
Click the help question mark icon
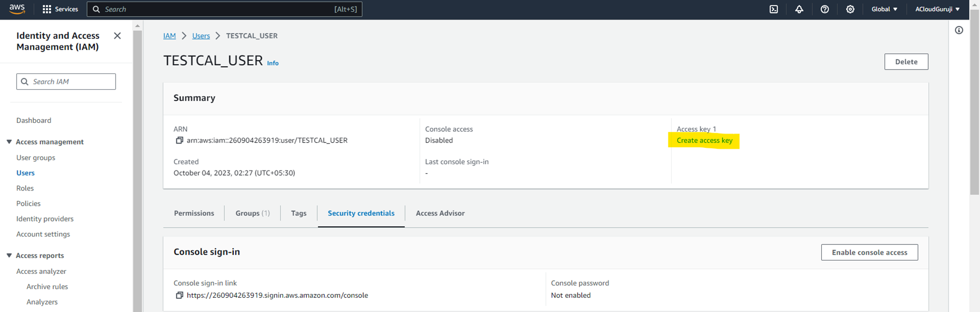coord(825,9)
